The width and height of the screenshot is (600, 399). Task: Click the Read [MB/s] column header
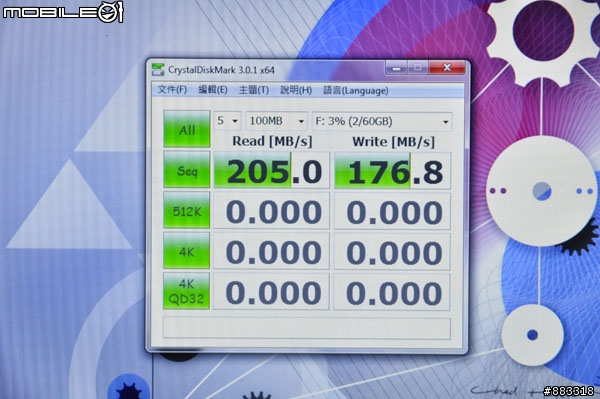pyautogui.click(x=272, y=141)
